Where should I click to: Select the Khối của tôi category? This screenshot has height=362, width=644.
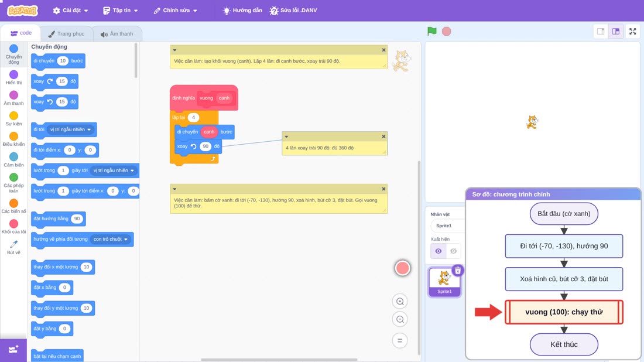click(13, 227)
